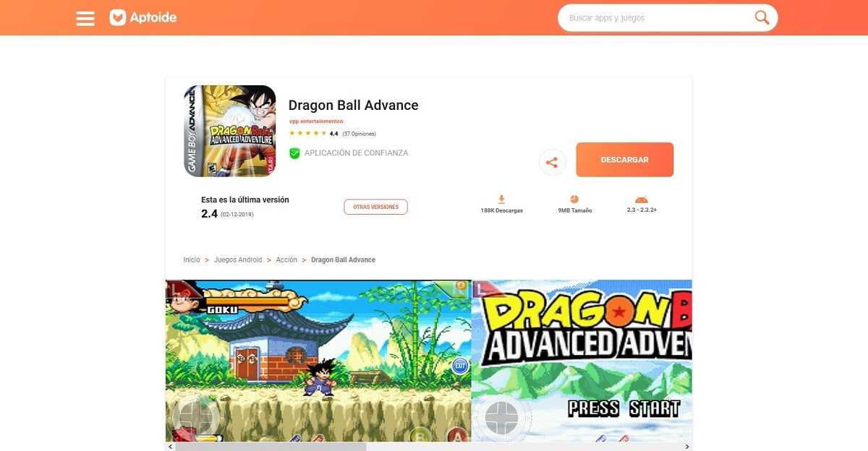Open the Dragon Ball Advance app icon
The height and width of the screenshot is (451, 868).
pos(230,131)
